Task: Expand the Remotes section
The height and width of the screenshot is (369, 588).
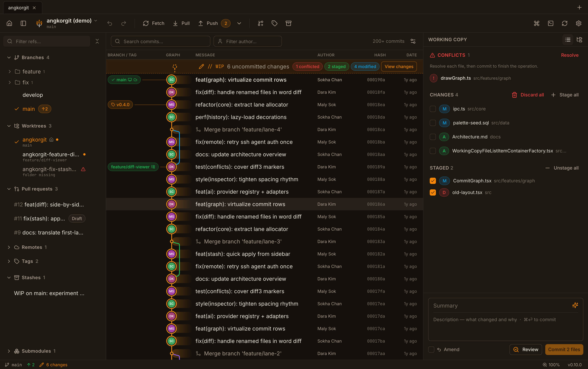Action: (x=9, y=247)
